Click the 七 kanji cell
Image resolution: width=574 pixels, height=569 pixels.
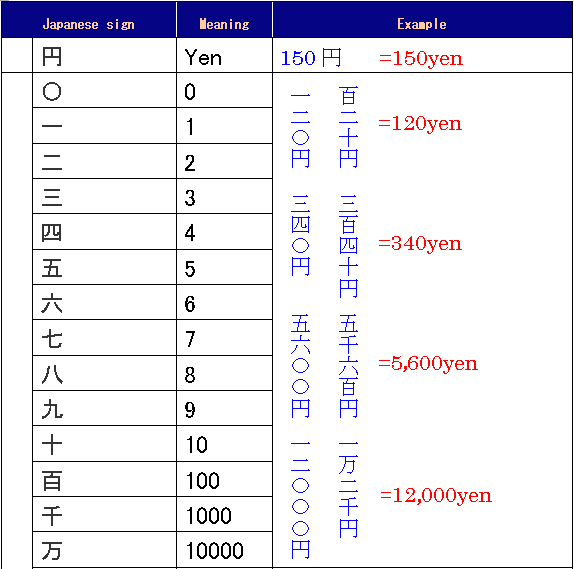click(x=104, y=338)
